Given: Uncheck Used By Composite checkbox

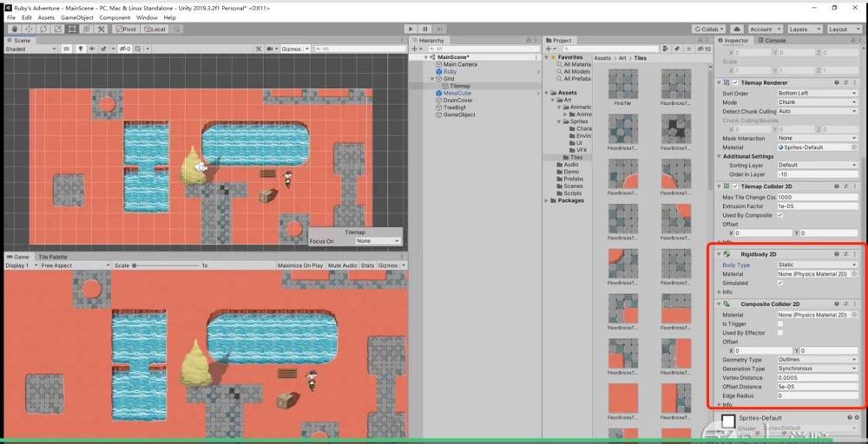Looking at the screenshot, I should click(x=780, y=215).
